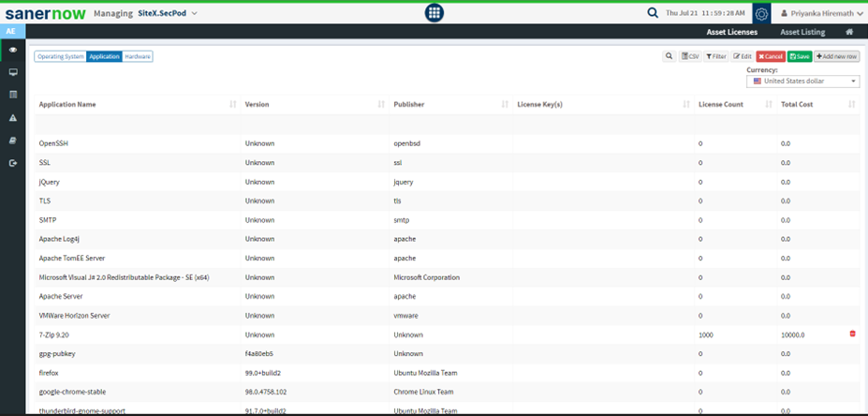Sort by Total Cost column arrows
868x416 pixels.
852,104
